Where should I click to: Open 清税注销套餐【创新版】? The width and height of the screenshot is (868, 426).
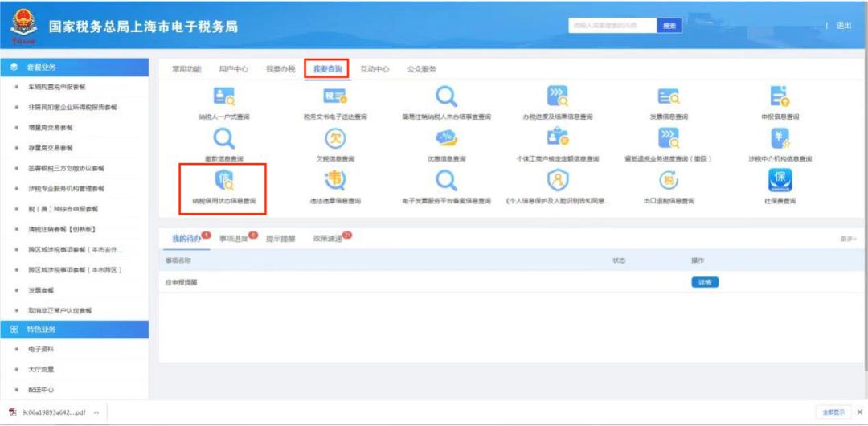click(63, 229)
